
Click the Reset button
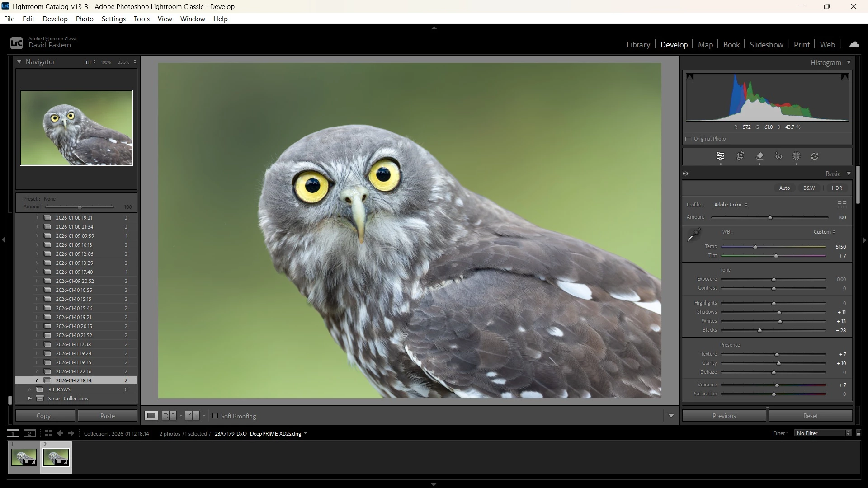point(810,416)
